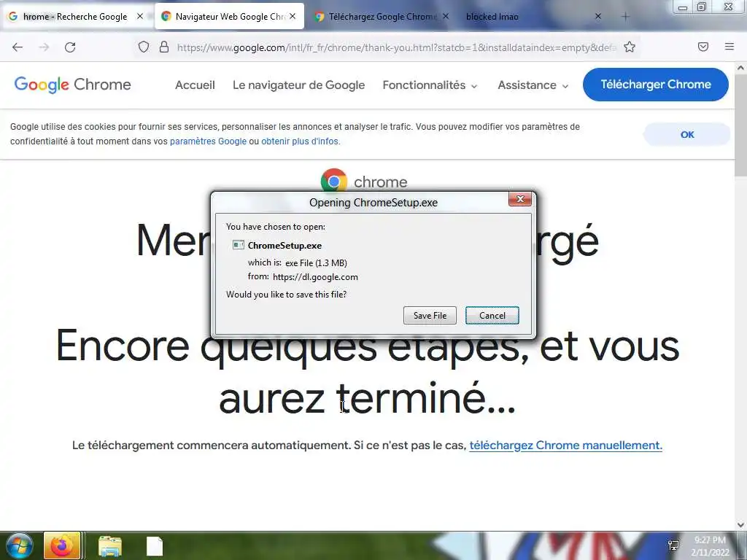The image size is (747, 560).
Task: Close the Navigateur Web Google Chrome tab
Action: pos(293,16)
